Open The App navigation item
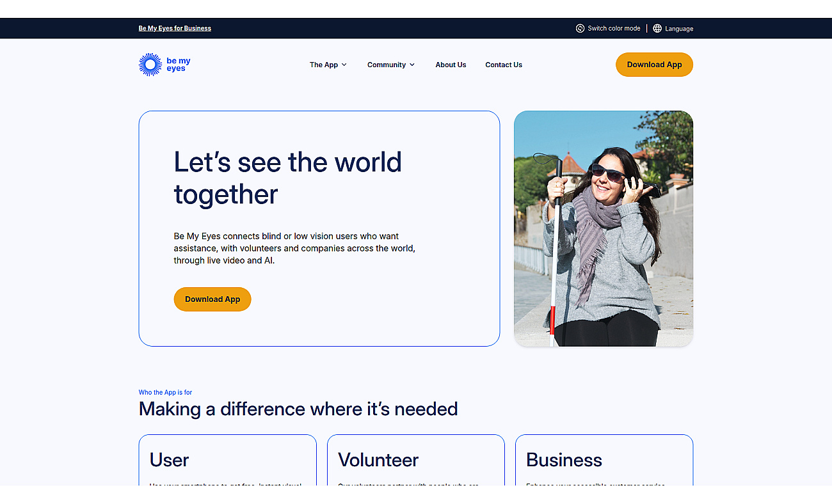 coord(328,65)
